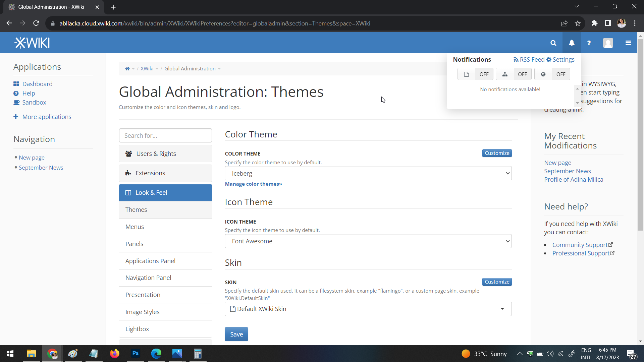Expand Extensions section
Image resolution: width=644 pixels, height=362 pixels.
click(165, 173)
